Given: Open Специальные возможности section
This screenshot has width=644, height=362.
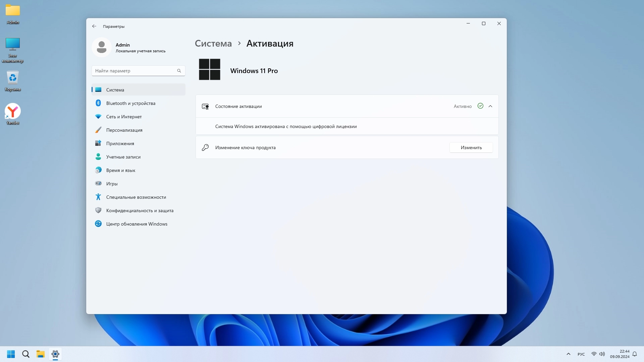Looking at the screenshot, I should tap(136, 197).
